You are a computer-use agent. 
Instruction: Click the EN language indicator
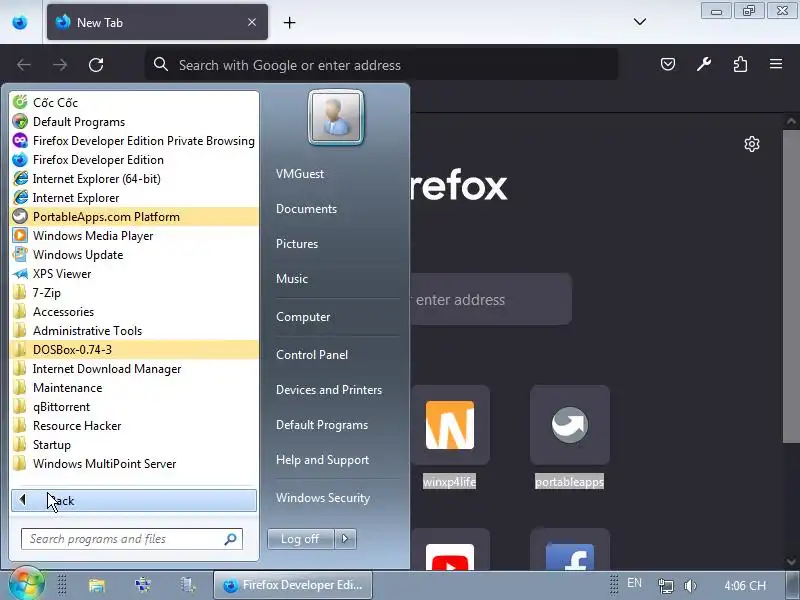pyautogui.click(x=634, y=583)
